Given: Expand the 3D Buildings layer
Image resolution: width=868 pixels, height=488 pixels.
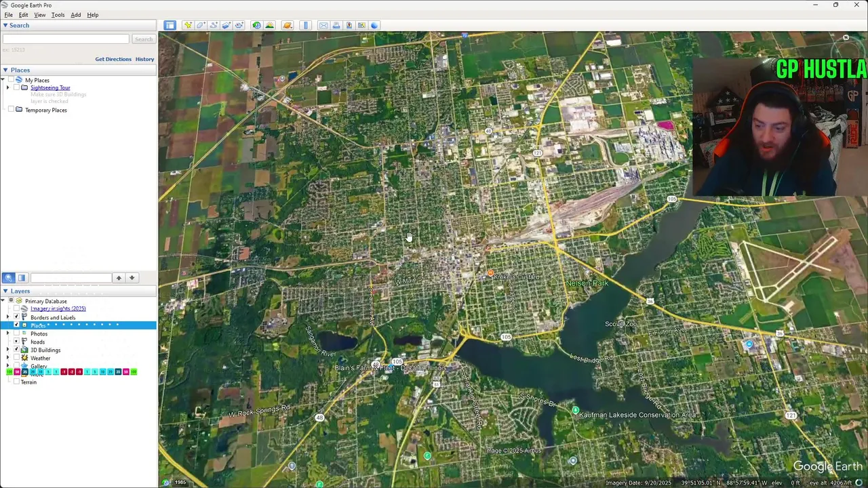Looking at the screenshot, I should point(8,350).
